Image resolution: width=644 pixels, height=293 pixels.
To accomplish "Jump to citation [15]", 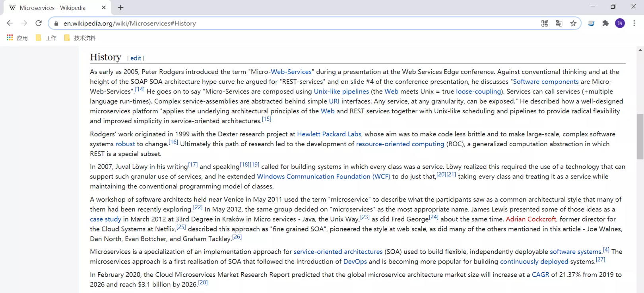I will point(266,119).
